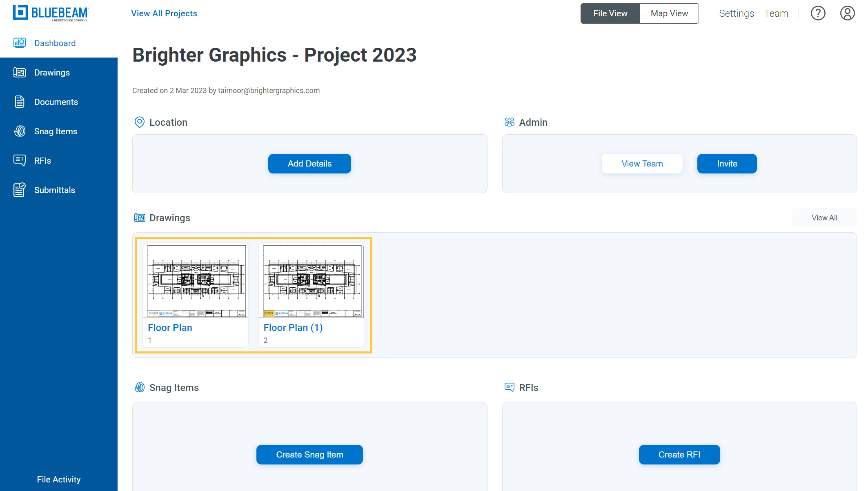
Task: Click the Snag Items sidebar icon
Action: click(20, 131)
